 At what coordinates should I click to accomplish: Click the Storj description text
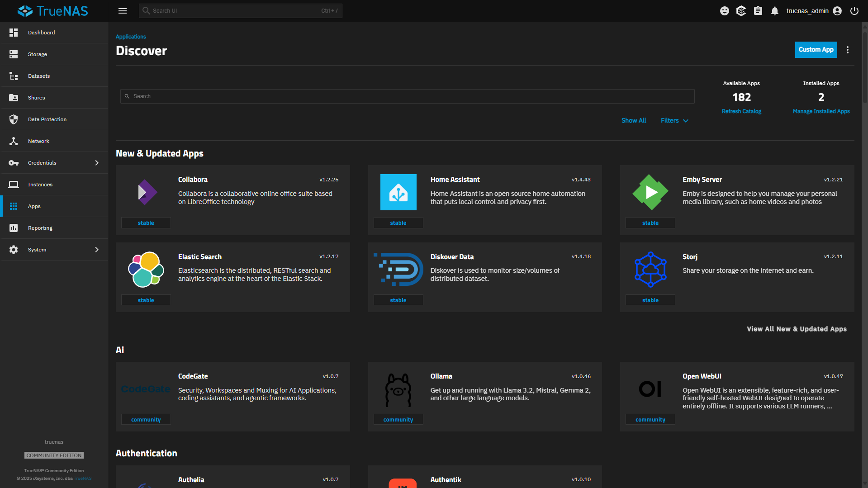(748, 270)
